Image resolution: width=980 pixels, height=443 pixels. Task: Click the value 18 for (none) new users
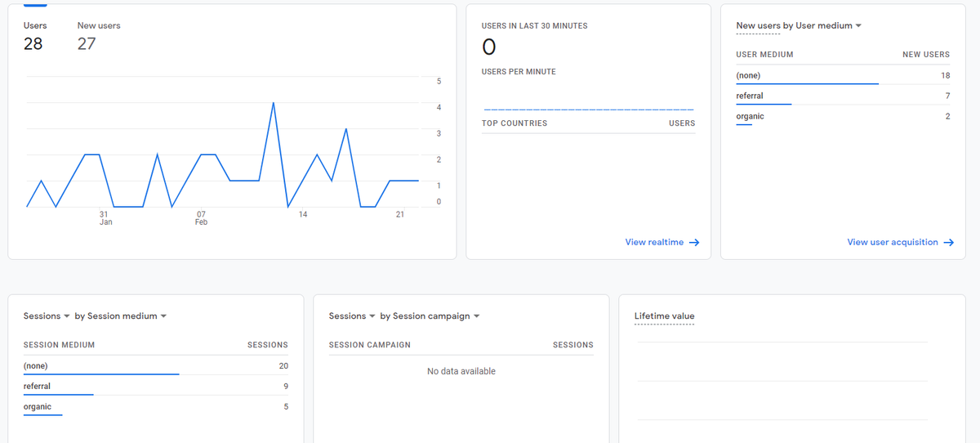tap(945, 75)
